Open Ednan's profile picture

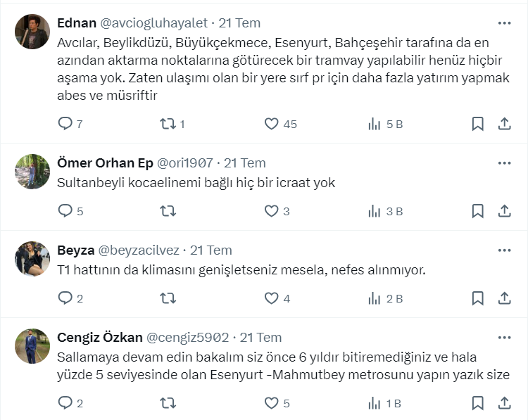[x=32, y=32]
